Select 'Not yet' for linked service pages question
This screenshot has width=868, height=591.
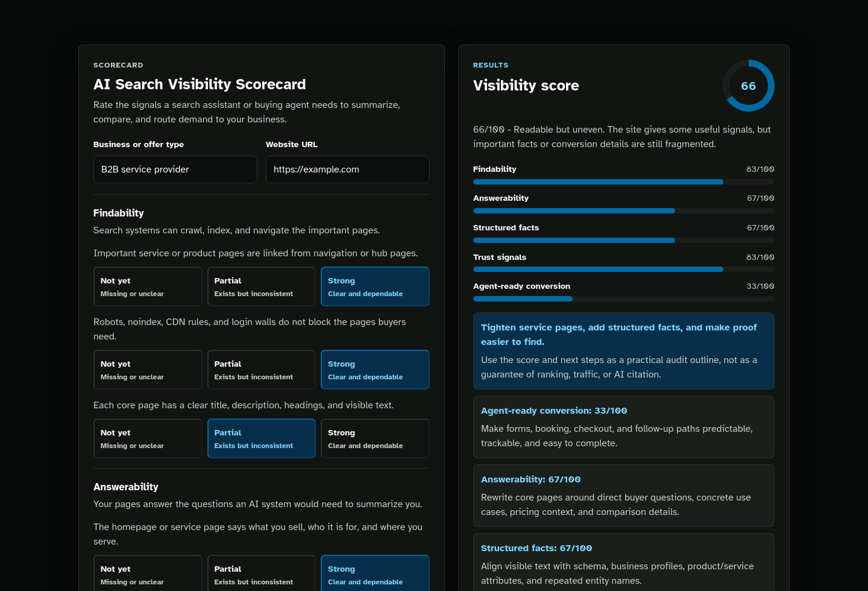point(148,286)
